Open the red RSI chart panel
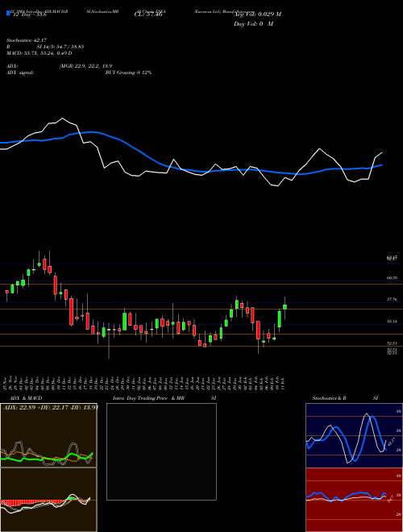The height and width of the screenshot is (532, 403). [354, 500]
